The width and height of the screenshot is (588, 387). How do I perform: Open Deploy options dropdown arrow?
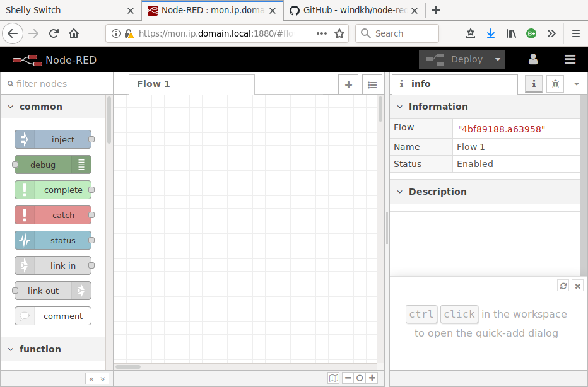[498, 59]
